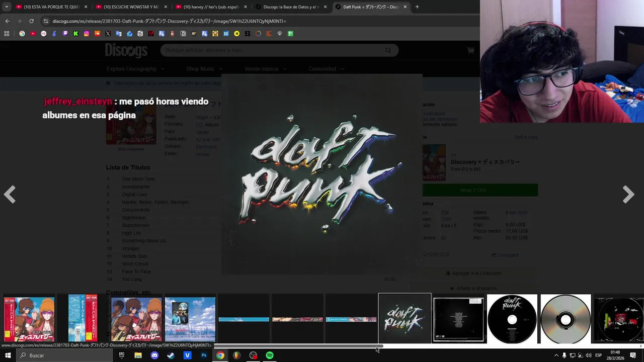Switch to the ESTA VA PORQUE TE QUIERO tab

[52, 7]
